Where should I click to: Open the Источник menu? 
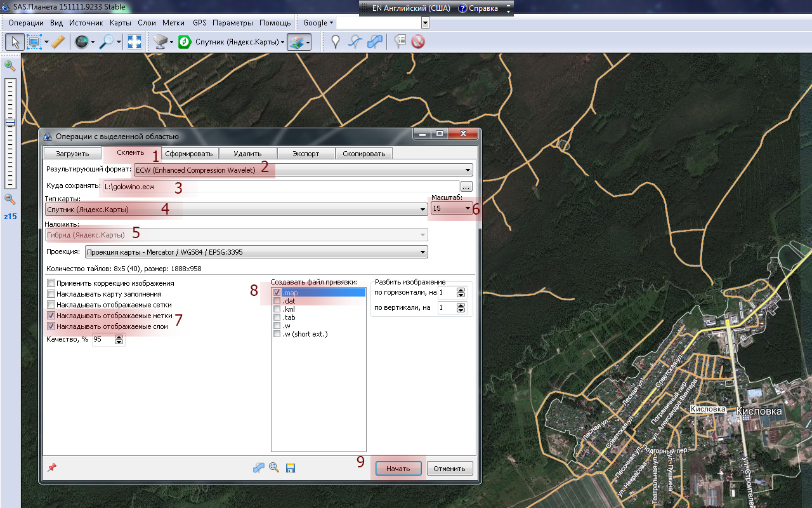click(x=86, y=23)
